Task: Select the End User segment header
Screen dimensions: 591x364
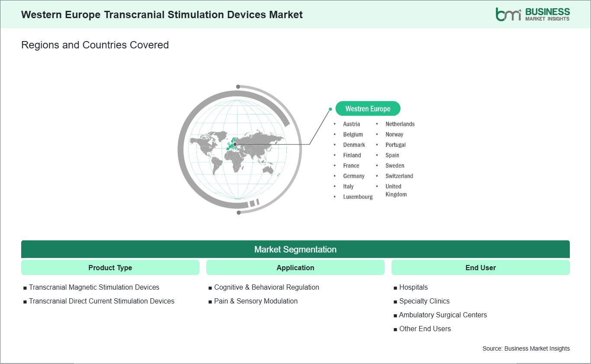Action: (481, 268)
